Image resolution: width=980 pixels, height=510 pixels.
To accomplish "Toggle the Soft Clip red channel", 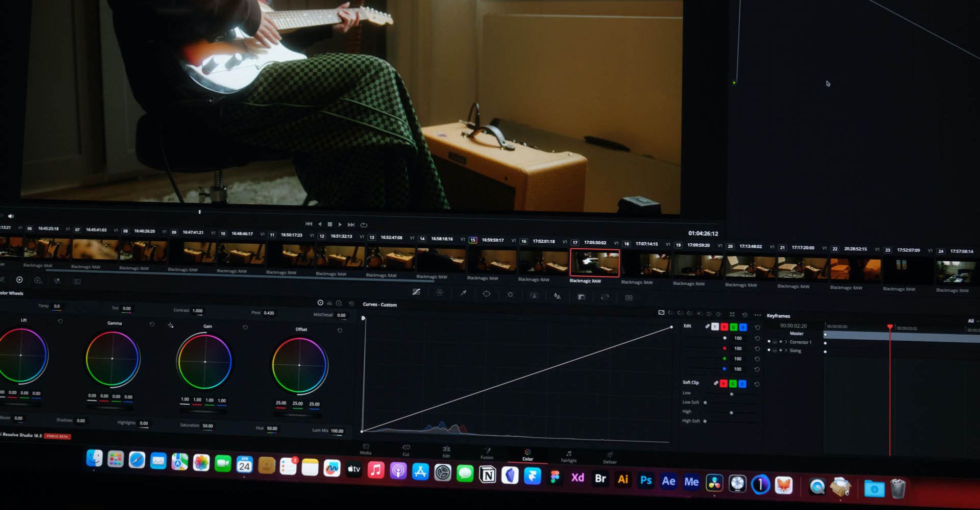I will (x=723, y=383).
